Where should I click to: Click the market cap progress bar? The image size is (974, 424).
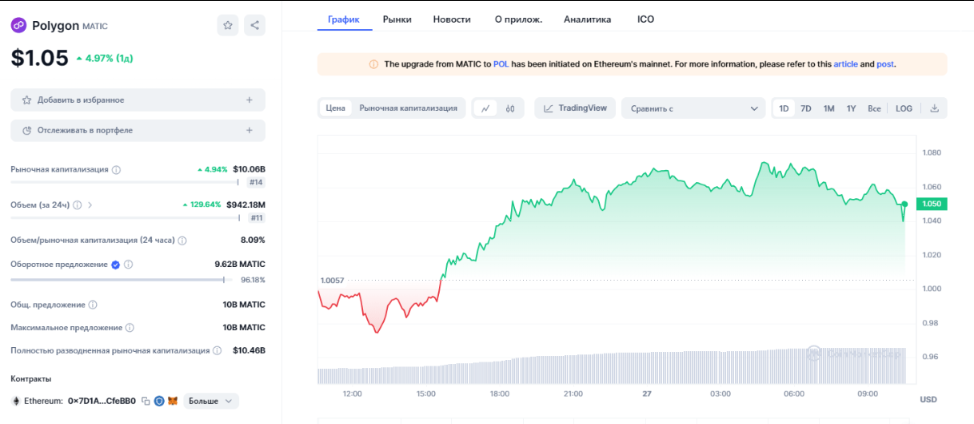click(125, 183)
